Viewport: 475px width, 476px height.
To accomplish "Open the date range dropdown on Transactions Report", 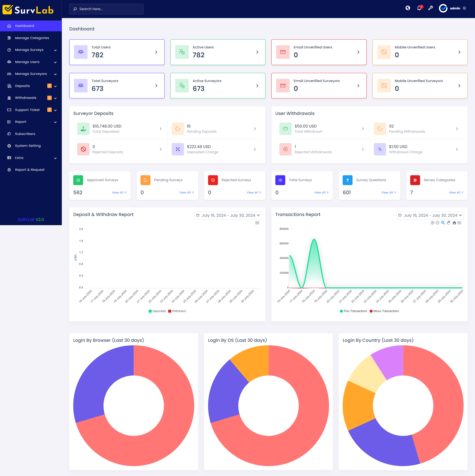I will coord(430,215).
